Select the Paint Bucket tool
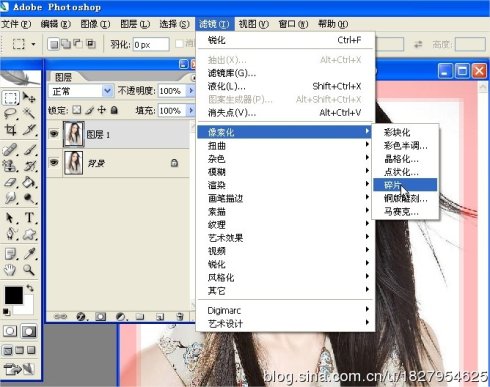Viewport: 490px width, 387px height. coord(29,182)
